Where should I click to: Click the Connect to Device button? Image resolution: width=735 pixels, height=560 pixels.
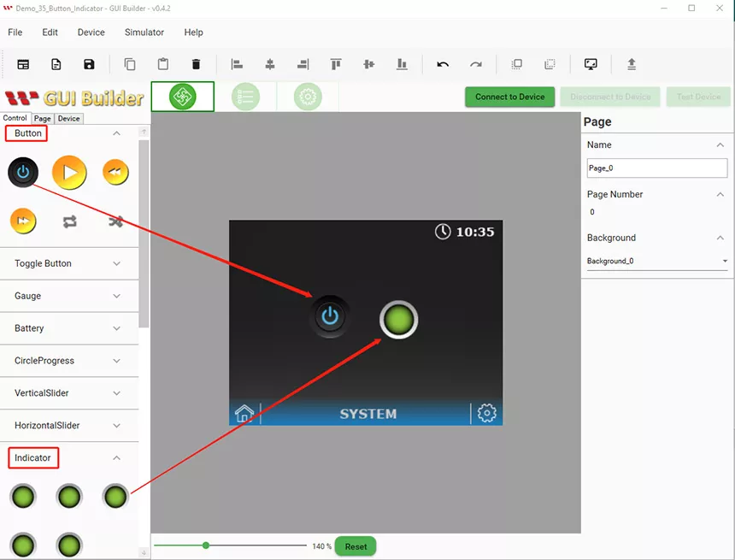click(x=510, y=97)
